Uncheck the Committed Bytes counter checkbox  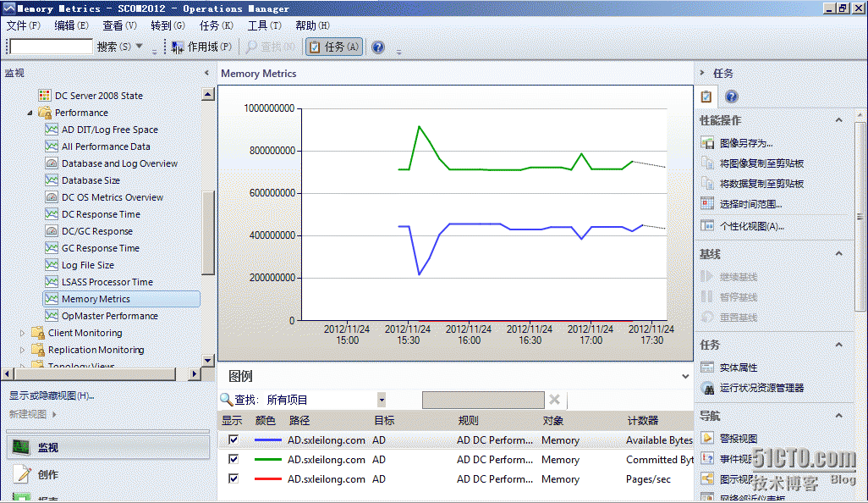(233, 459)
